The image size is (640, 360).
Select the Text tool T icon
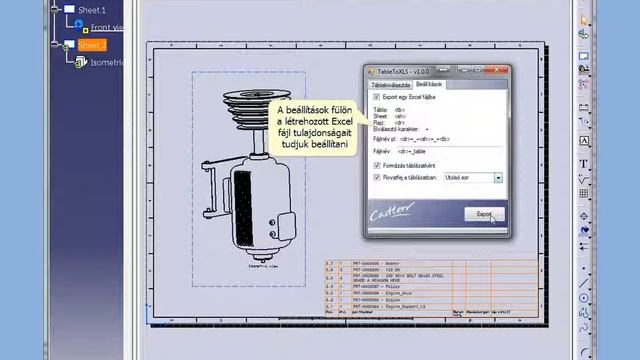(584, 164)
